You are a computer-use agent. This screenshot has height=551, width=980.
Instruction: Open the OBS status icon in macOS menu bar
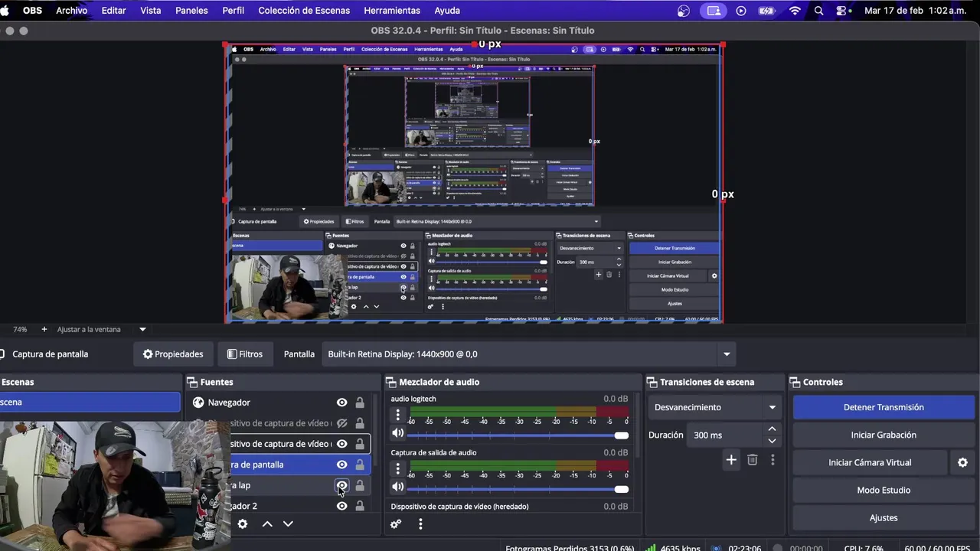(x=684, y=11)
